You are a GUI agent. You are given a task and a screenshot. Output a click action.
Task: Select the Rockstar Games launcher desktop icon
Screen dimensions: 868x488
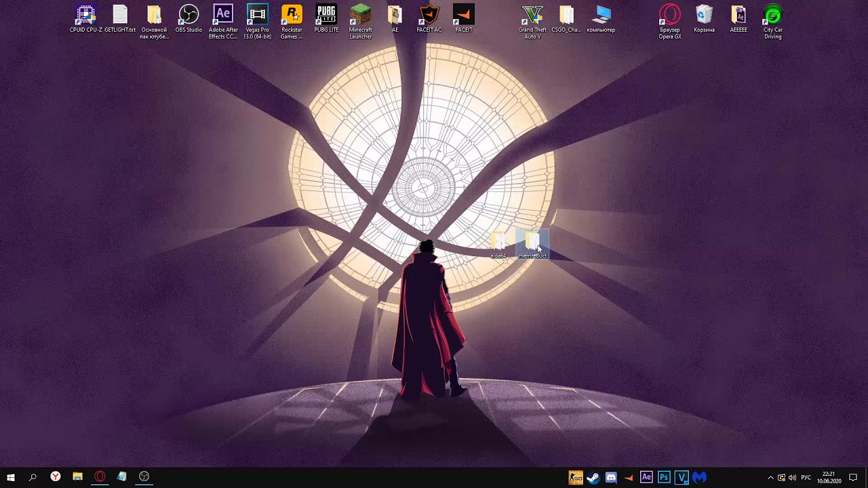[x=292, y=22]
